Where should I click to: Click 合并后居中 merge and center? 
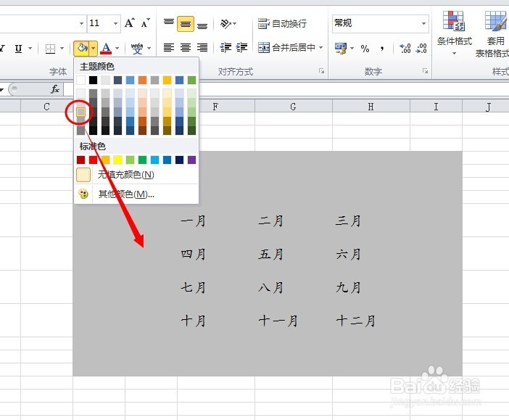click(286, 48)
